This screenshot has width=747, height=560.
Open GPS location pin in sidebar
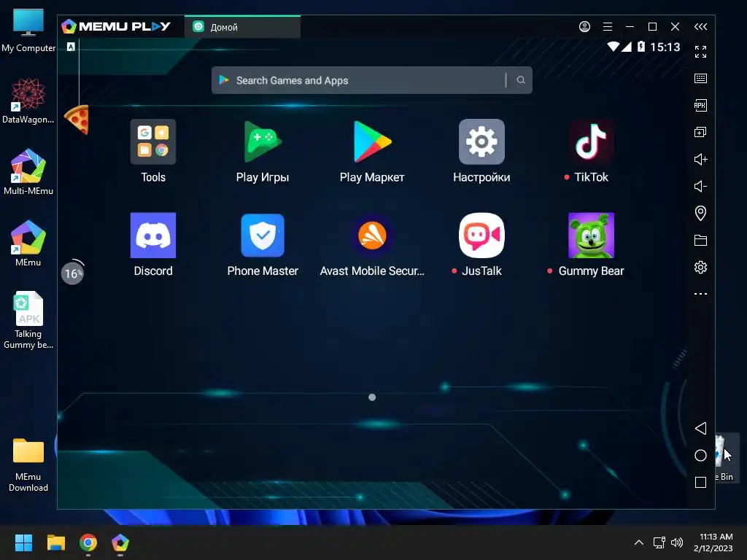(x=700, y=213)
